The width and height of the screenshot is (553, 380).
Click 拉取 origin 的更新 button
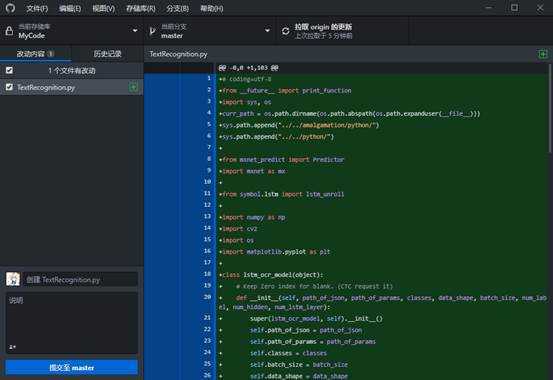tap(342, 31)
